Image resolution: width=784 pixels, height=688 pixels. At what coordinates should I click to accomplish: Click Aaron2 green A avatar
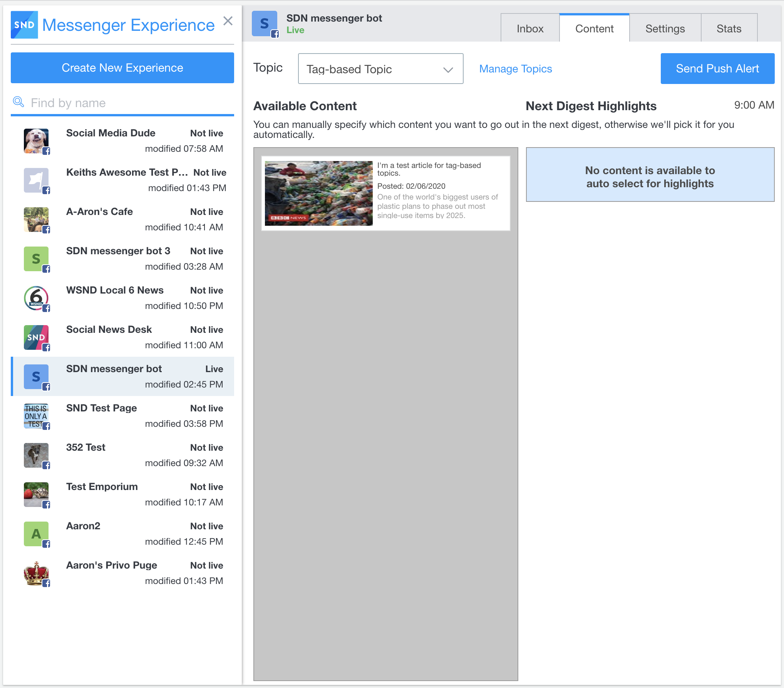[36, 534]
